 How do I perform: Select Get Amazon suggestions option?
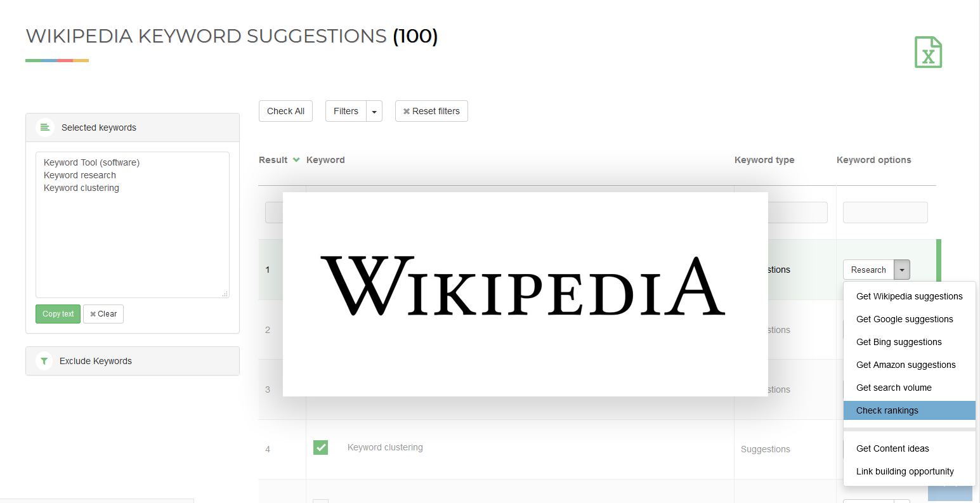point(906,365)
